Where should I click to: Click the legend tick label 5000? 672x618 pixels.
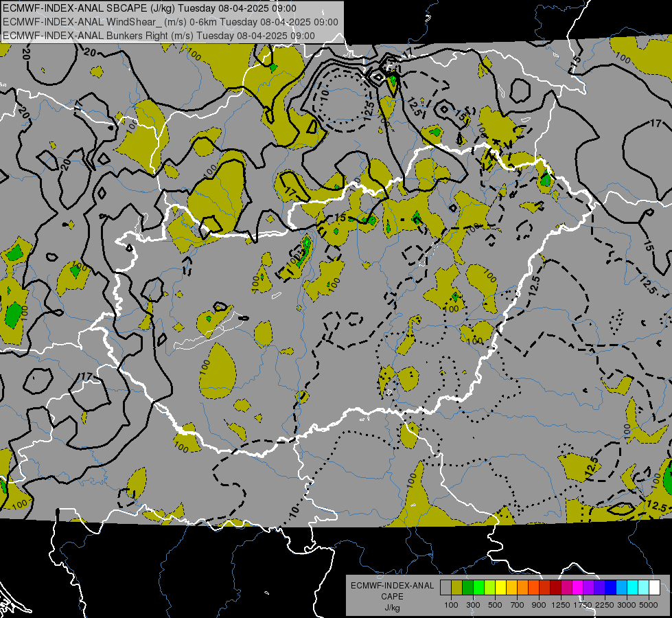(649, 605)
